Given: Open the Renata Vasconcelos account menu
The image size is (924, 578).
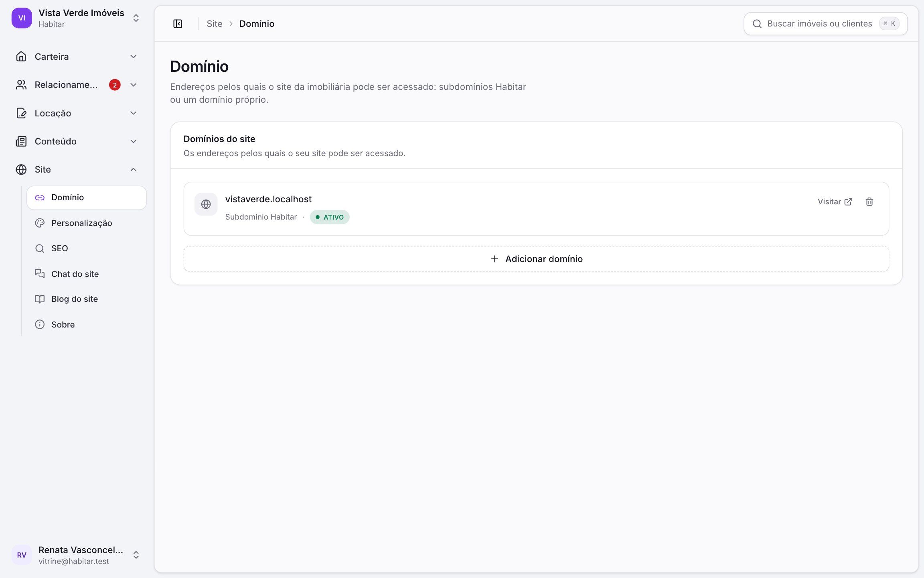Looking at the screenshot, I should 76,555.
